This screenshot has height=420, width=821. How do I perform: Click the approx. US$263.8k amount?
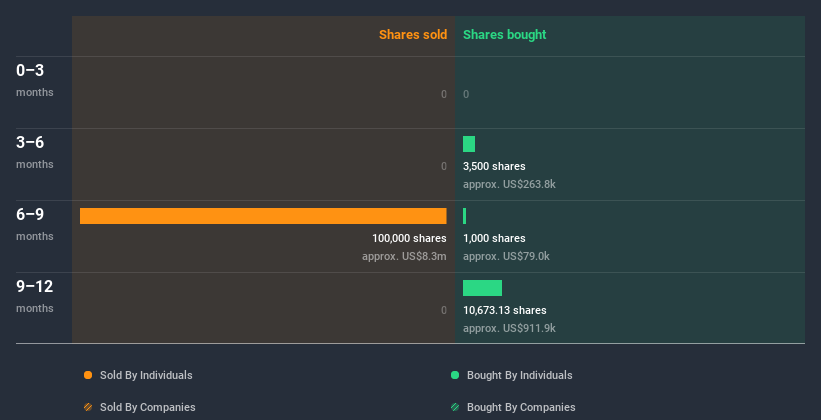[x=509, y=184]
